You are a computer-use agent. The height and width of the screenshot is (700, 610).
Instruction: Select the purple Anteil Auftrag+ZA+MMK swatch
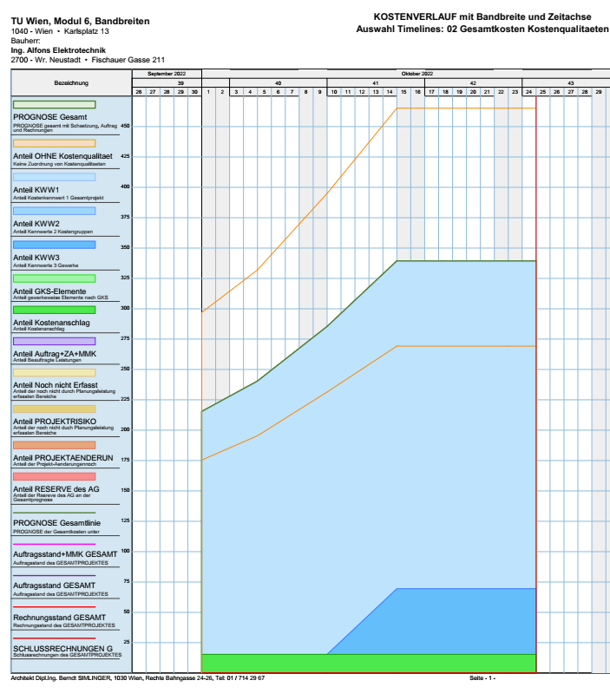pos(54,341)
